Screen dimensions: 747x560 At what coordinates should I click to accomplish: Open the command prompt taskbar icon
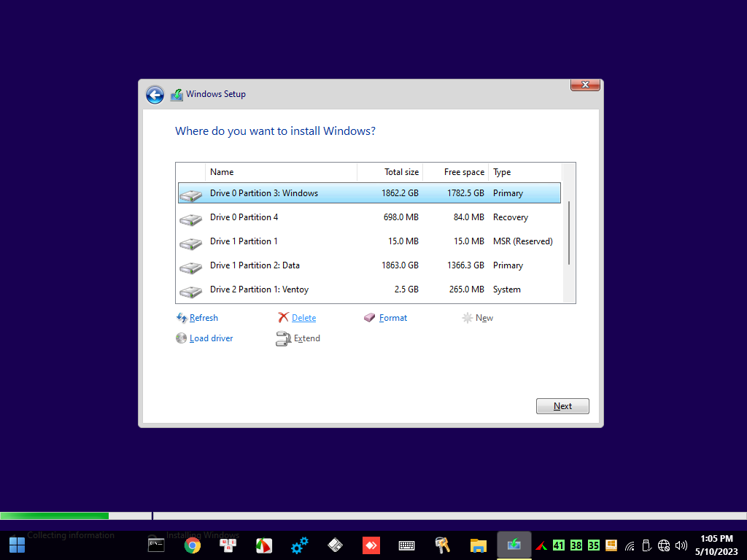tap(156, 545)
